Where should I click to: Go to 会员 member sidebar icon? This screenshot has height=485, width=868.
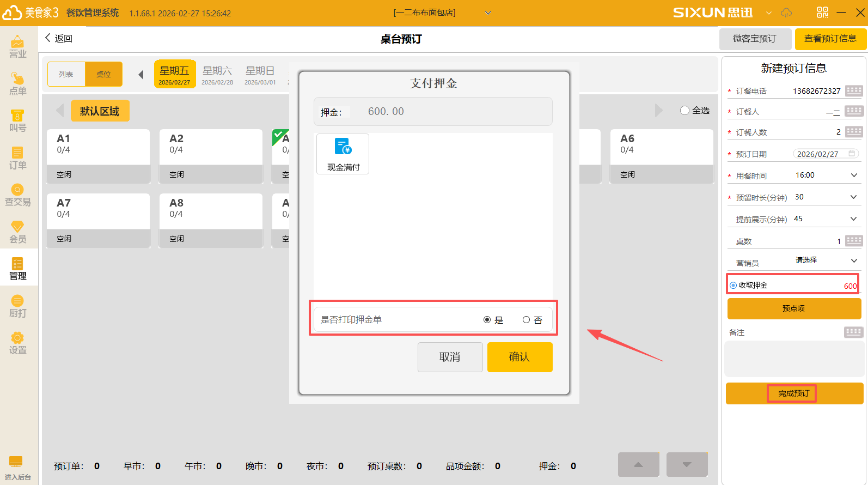17,232
